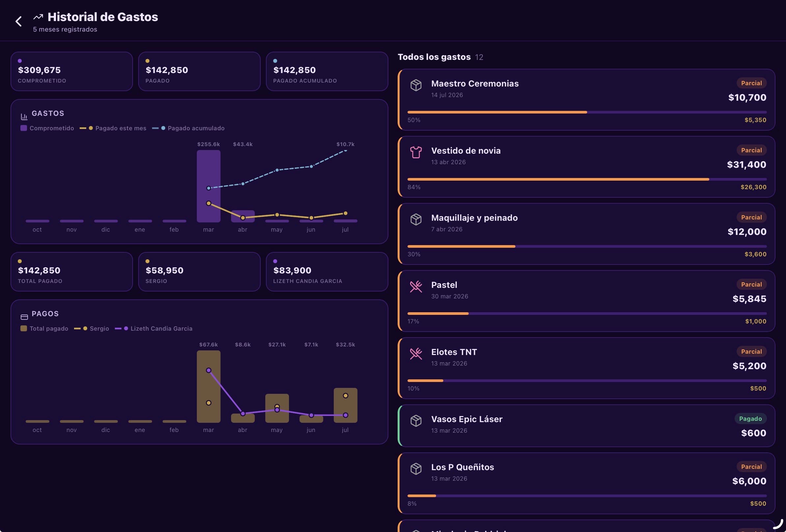Click the shirt icon on Vestido de novia
The image size is (786, 532).
coord(416,152)
